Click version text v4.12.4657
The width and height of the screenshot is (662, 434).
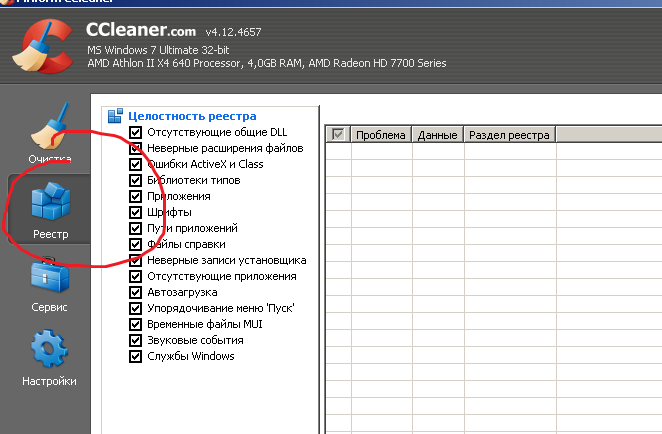233,32
